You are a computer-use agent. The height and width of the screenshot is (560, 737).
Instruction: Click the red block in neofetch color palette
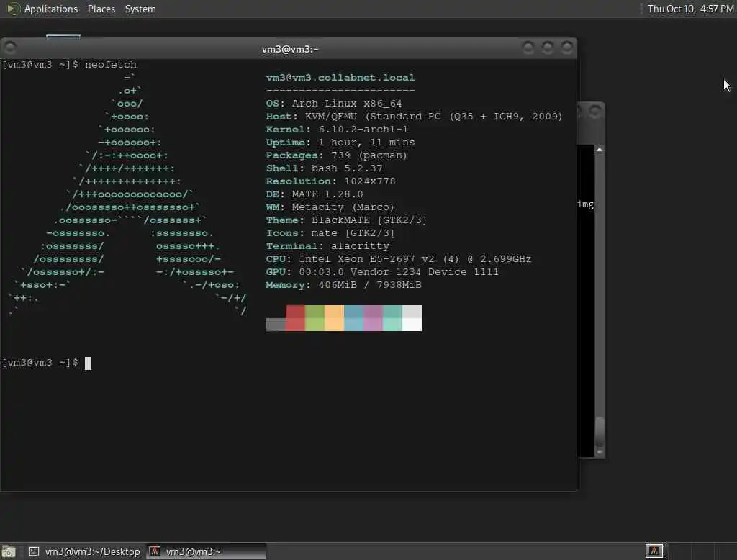click(295, 318)
